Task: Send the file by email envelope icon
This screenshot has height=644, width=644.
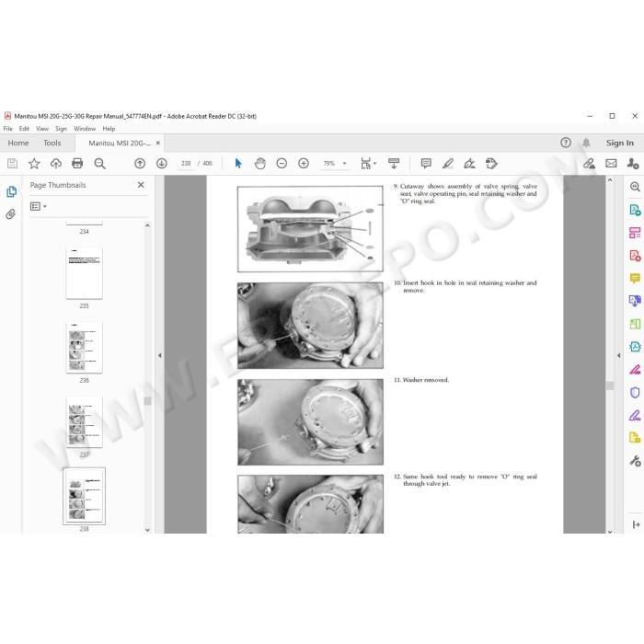Action: pyautogui.click(x=611, y=164)
